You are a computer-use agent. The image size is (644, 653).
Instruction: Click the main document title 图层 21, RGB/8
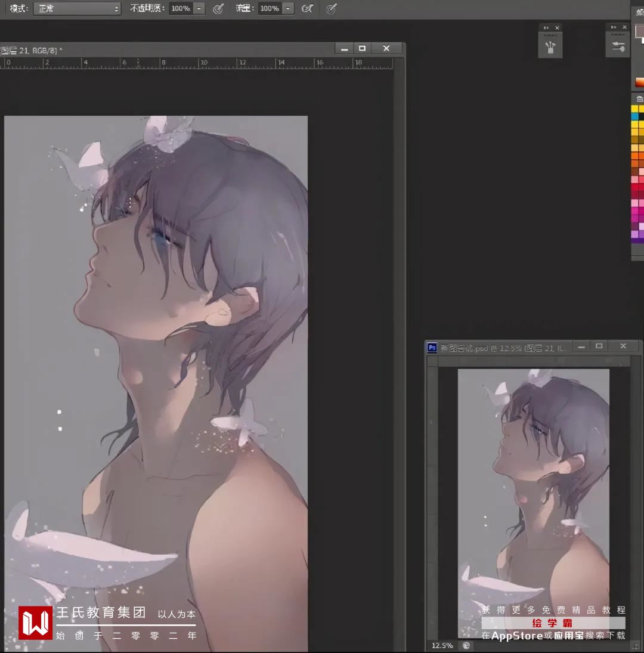coord(32,50)
